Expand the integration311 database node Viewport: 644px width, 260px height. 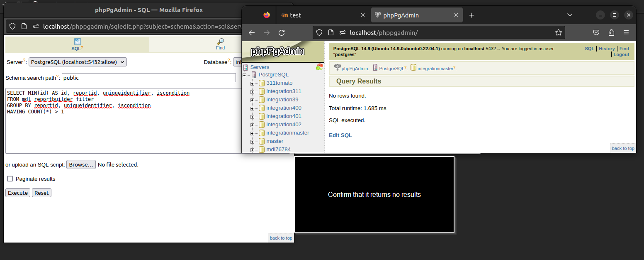point(253,92)
